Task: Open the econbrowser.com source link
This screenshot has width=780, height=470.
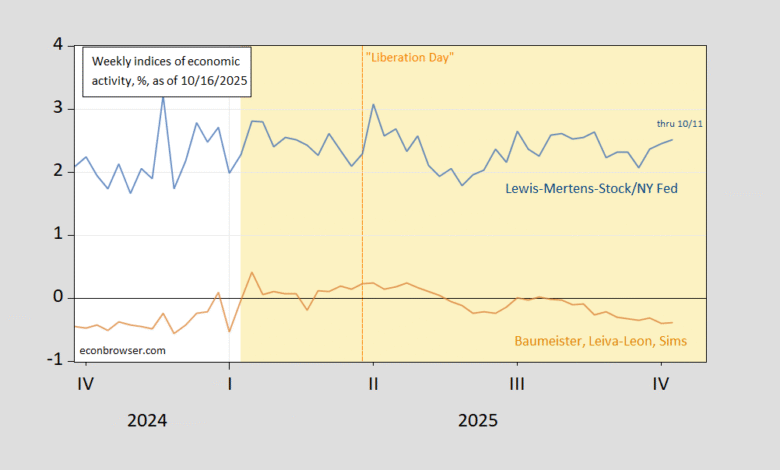Action: [x=123, y=351]
